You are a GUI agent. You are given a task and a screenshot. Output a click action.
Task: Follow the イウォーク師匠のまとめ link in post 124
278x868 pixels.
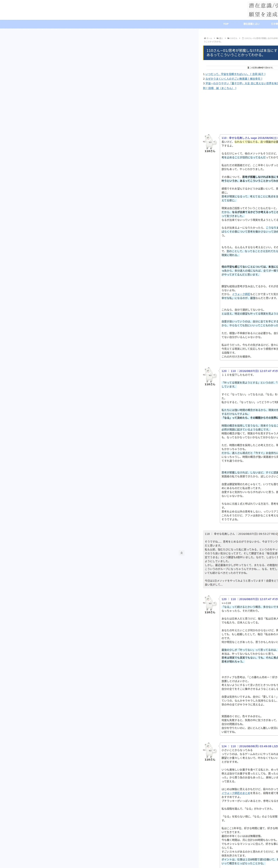[236, 793]
